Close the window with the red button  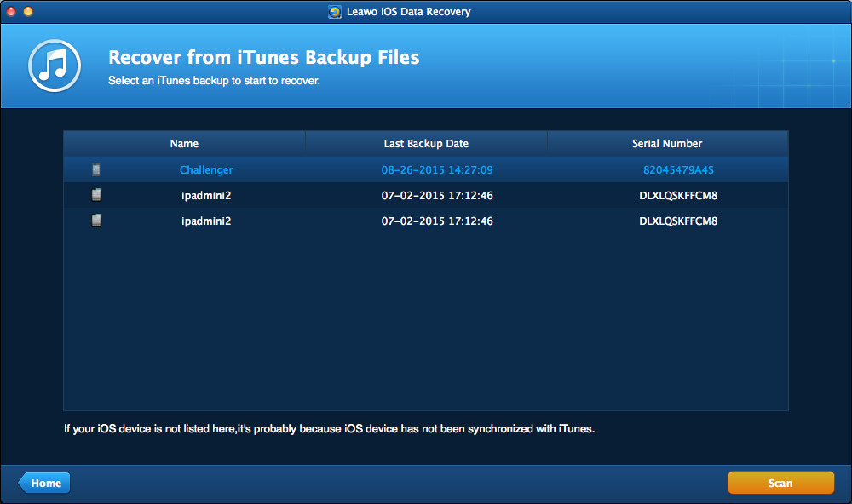click(11, 12)
